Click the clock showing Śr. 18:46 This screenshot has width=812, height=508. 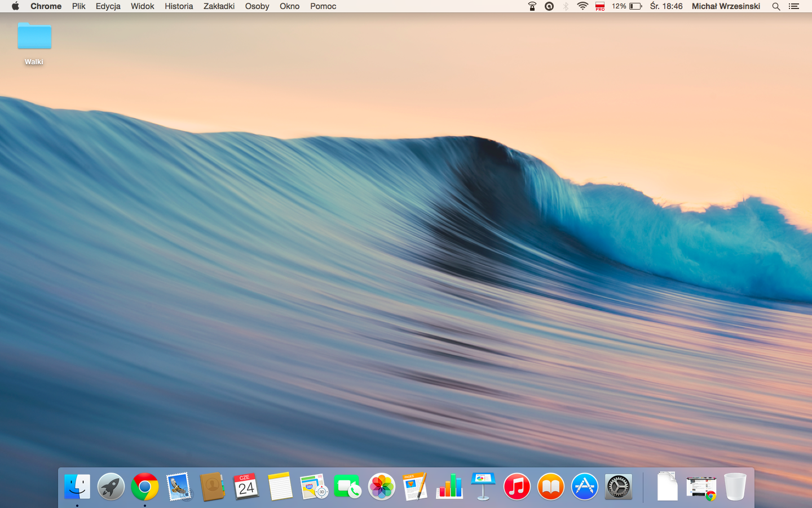(x=666, y=6)
